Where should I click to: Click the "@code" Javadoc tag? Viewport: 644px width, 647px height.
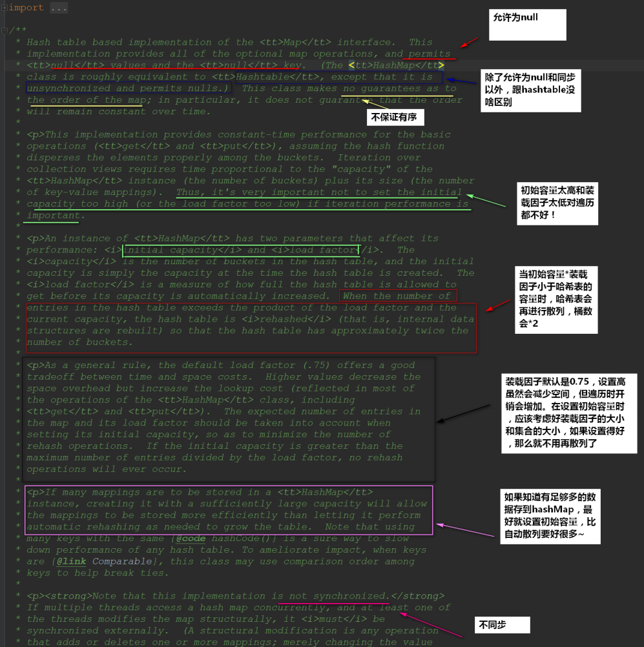point(191,538)
